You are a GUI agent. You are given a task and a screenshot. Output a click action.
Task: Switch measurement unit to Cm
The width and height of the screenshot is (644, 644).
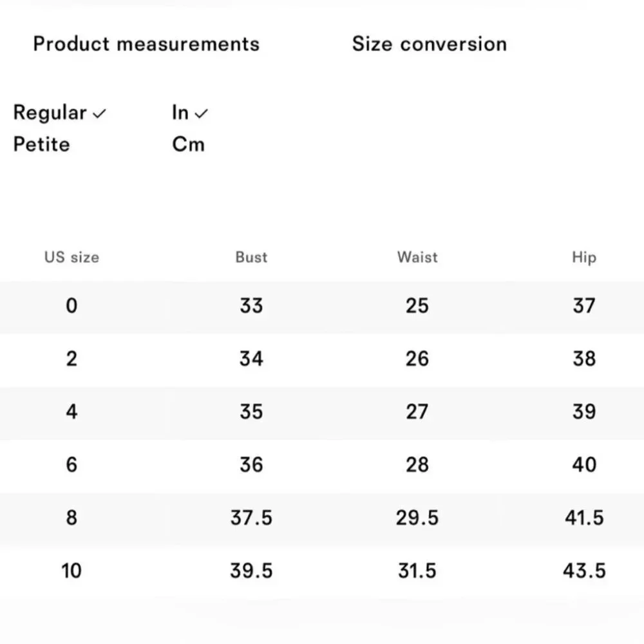coord(188,144)
